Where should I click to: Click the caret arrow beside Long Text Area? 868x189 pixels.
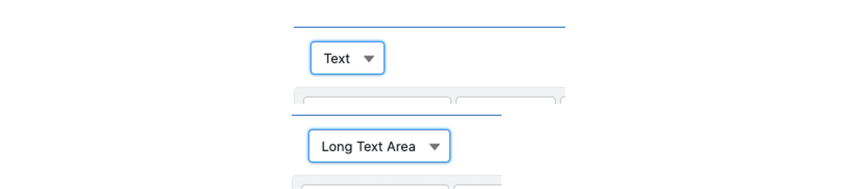coord(435,147)
